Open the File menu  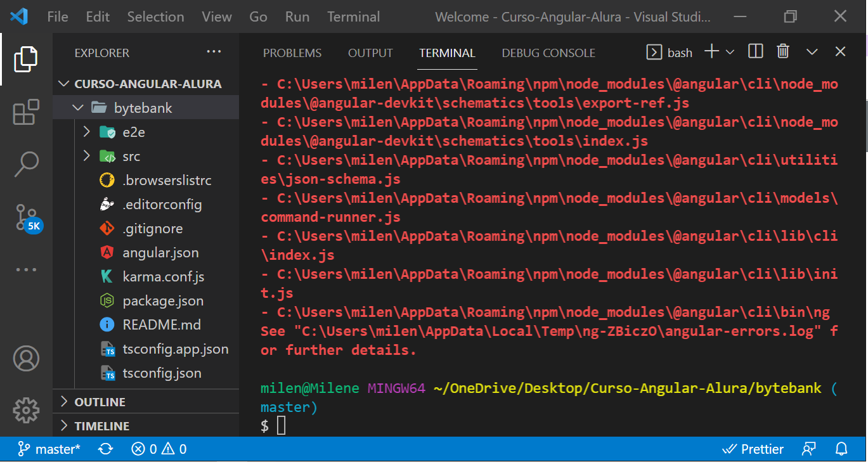pyautogui.click(x=58, y=16)
